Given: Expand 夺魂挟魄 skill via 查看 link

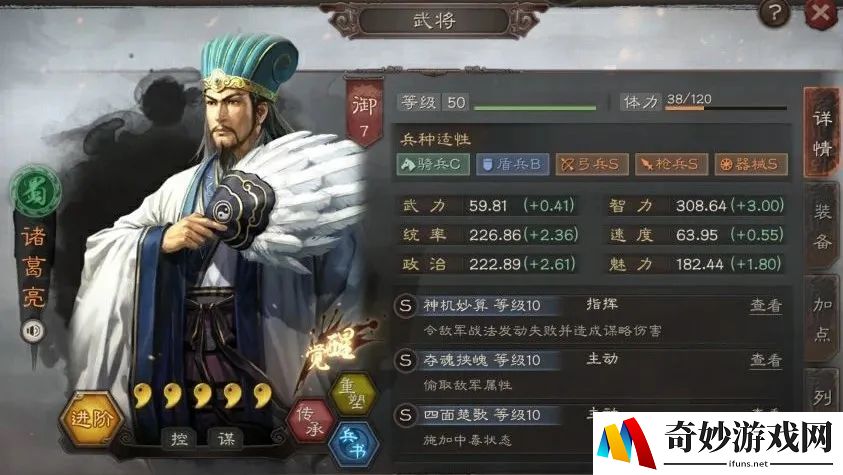Looking at the screenshot, I should pos(766,359).
